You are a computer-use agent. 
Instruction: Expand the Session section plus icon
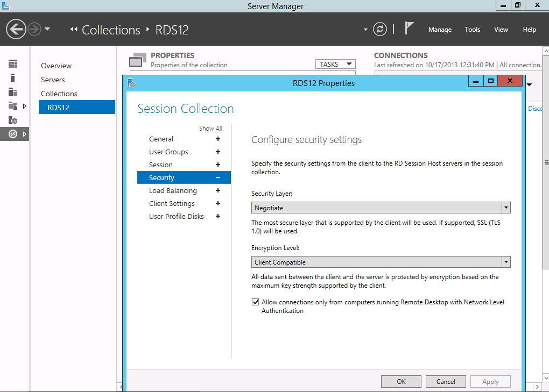click(x=218, y=165)
